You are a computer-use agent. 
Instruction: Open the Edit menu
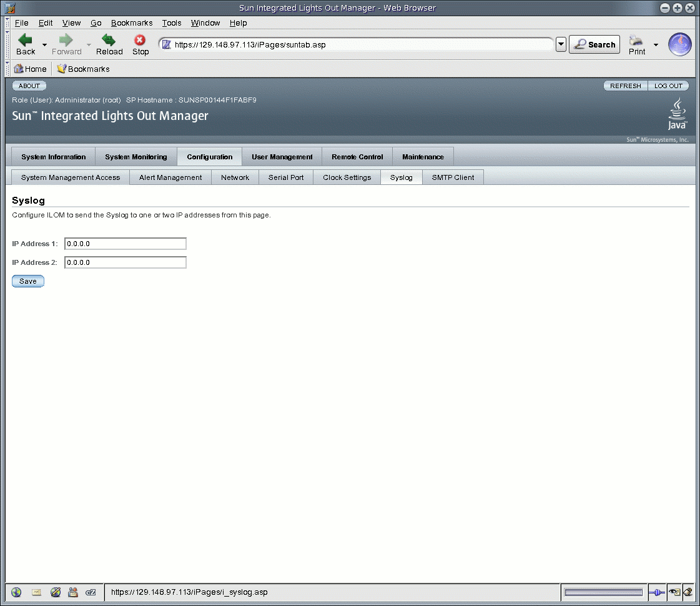coord(46,22)
